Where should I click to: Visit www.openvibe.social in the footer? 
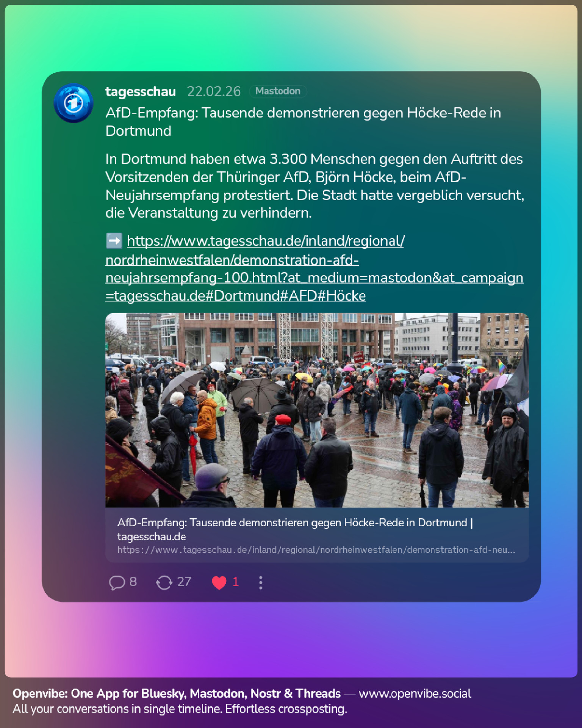click(x=415, y=693)
